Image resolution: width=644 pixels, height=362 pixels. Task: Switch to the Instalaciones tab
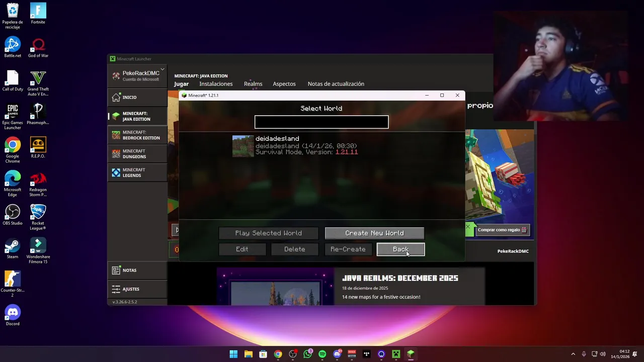click(216, 84)
